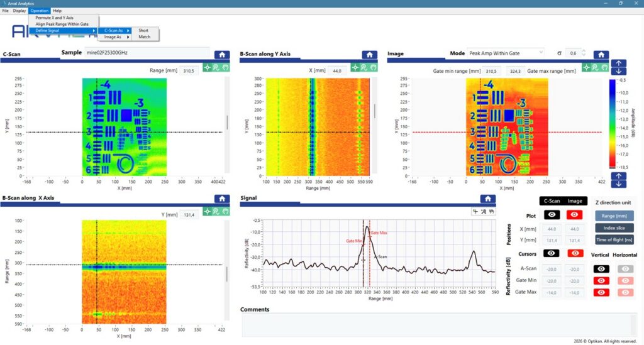Toggle A-Scan Vertical cursor visibility
The width and height of the screenshot is (644, 345).
[601, 269]
